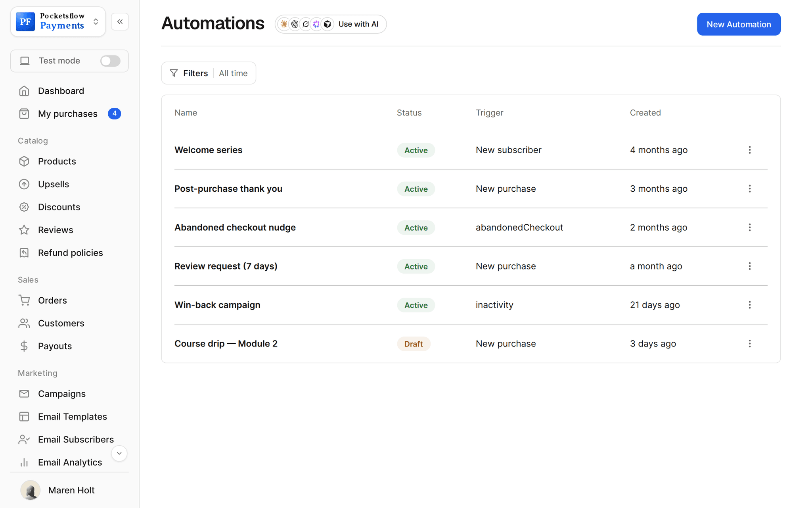
Task: Click the Name column header
Action: [x=186, y=113]
